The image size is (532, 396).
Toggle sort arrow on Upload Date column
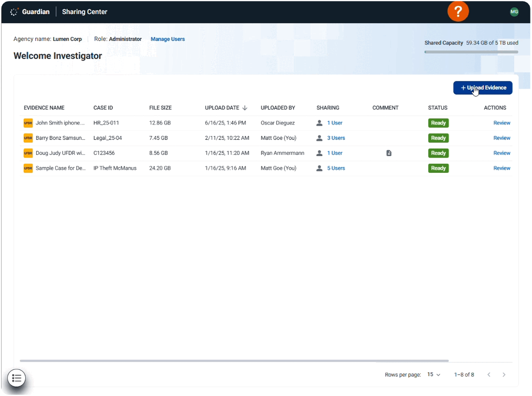pyautogui.click(x=244, y=108)
